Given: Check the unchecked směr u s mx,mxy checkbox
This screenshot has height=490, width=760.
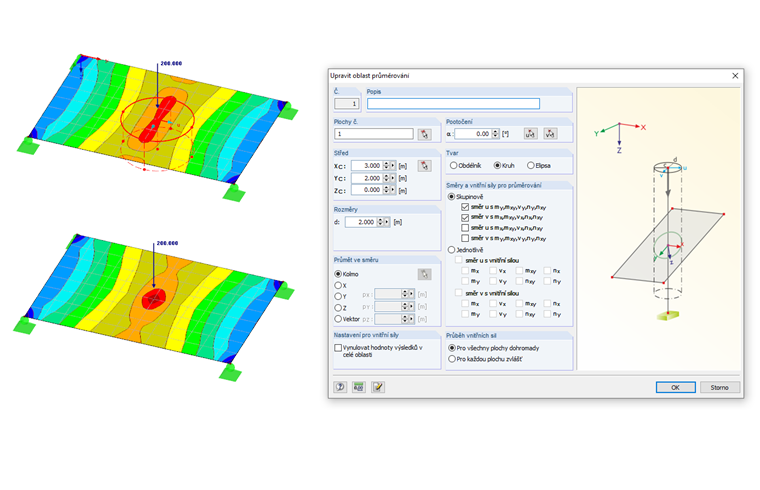Looking at the screenshot, I should coord(465,228).
